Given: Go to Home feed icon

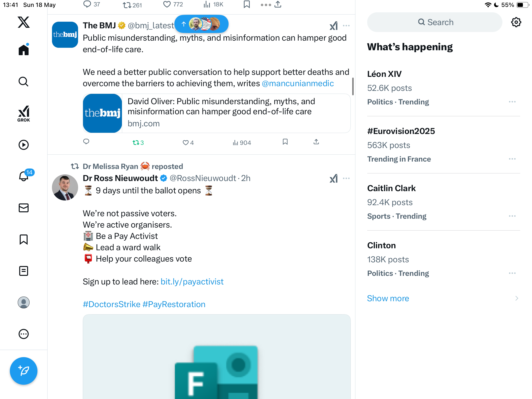Looking at the screenshot, I should (24, 50).
